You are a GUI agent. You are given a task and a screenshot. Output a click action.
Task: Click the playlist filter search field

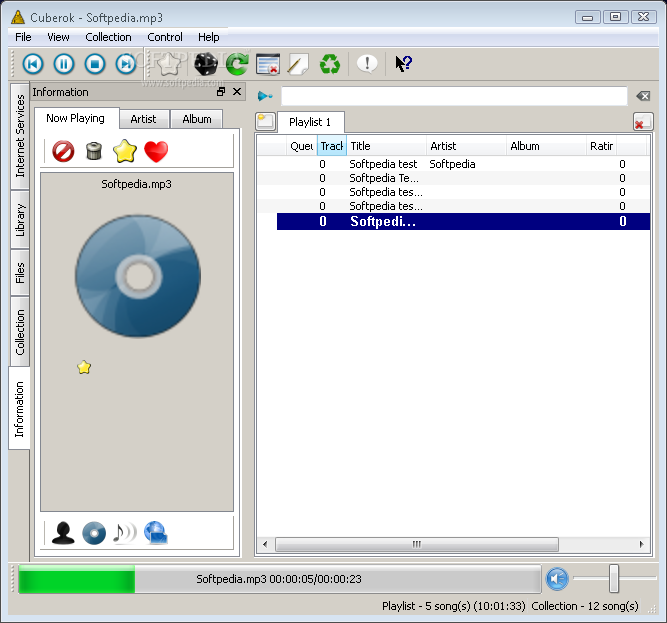[454, 96]
